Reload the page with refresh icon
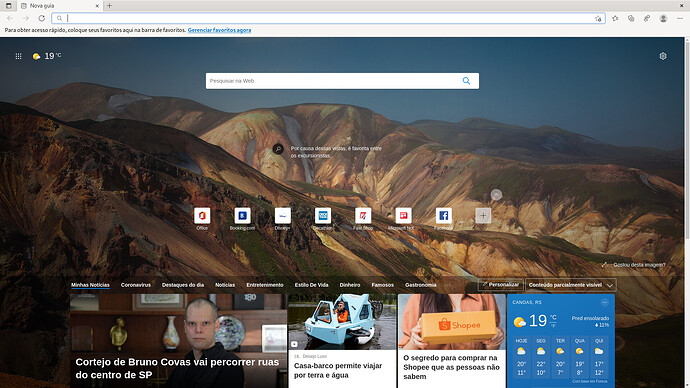Viewport: 690px width, 388px height. click(x=41, y=18)
